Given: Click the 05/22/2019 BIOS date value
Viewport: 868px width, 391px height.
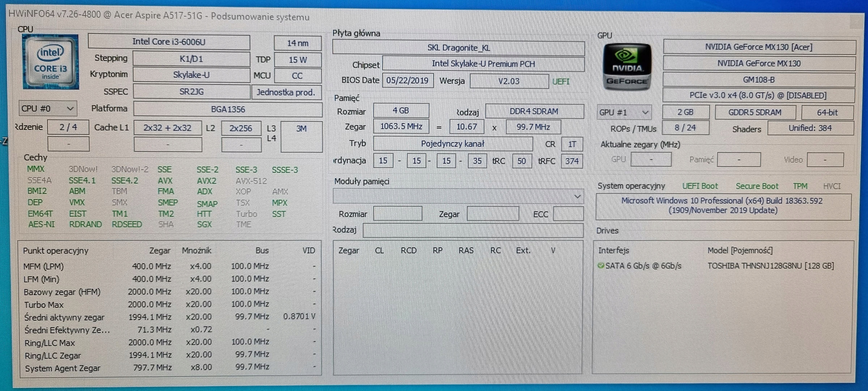Looking at the screenshot, I should [408, 80].
